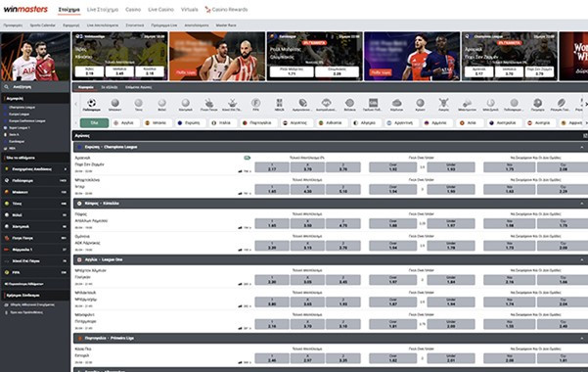The width and height of the screenshot is (588, 372).
Task: Select the ping pong icon in sports carousel
Action: click(208, 104)
